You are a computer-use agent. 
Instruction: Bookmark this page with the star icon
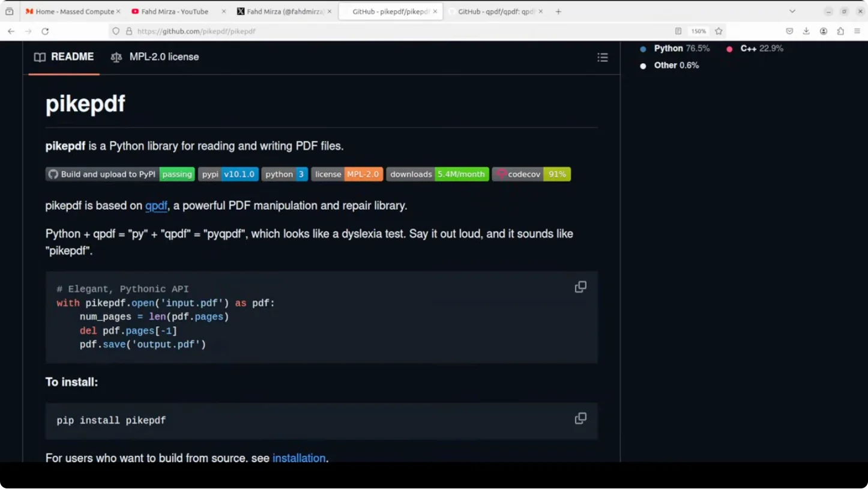click(x=719, y=31)
